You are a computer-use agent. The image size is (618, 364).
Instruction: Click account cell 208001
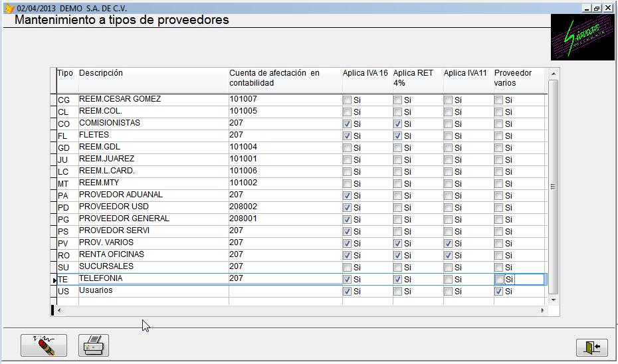(285, 219)
